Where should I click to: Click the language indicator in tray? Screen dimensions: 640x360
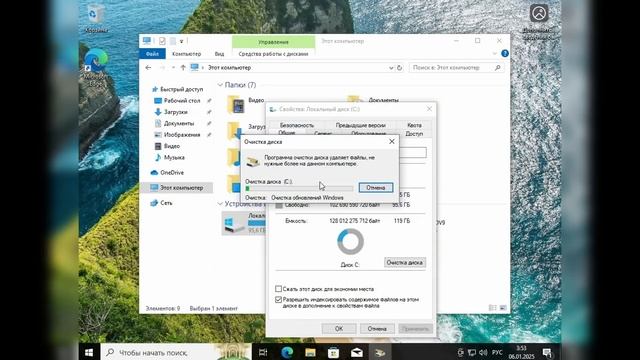(x=497, y=352)
